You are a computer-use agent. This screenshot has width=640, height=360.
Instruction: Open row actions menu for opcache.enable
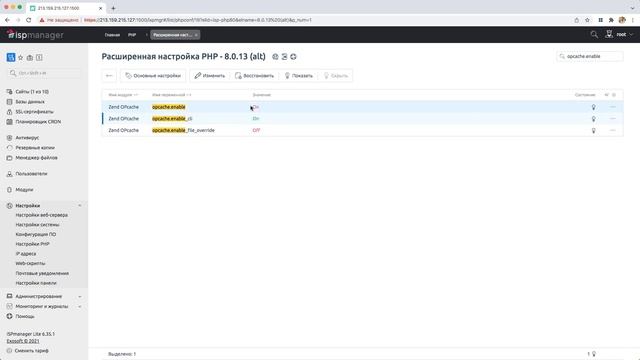click(x=613, y=107)
